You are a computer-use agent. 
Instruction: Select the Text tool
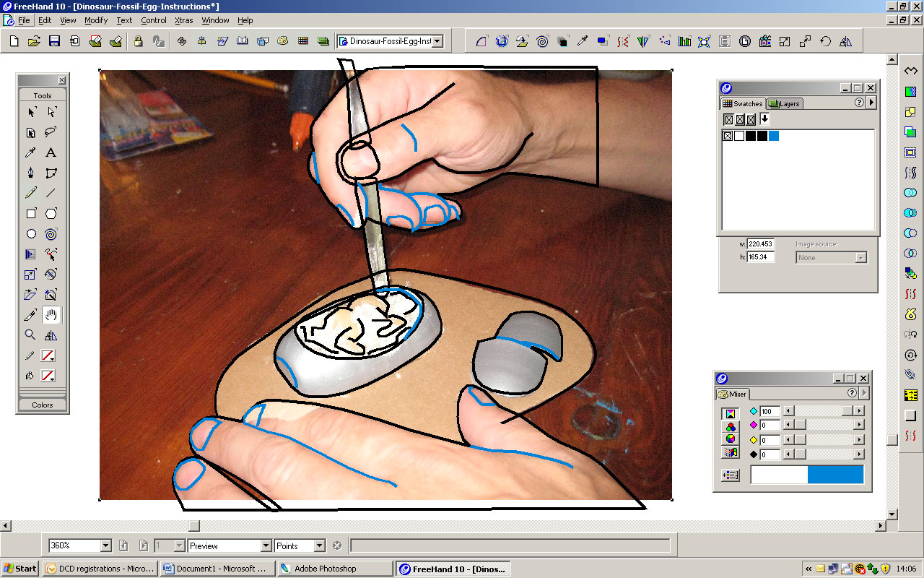pos(51,152)
